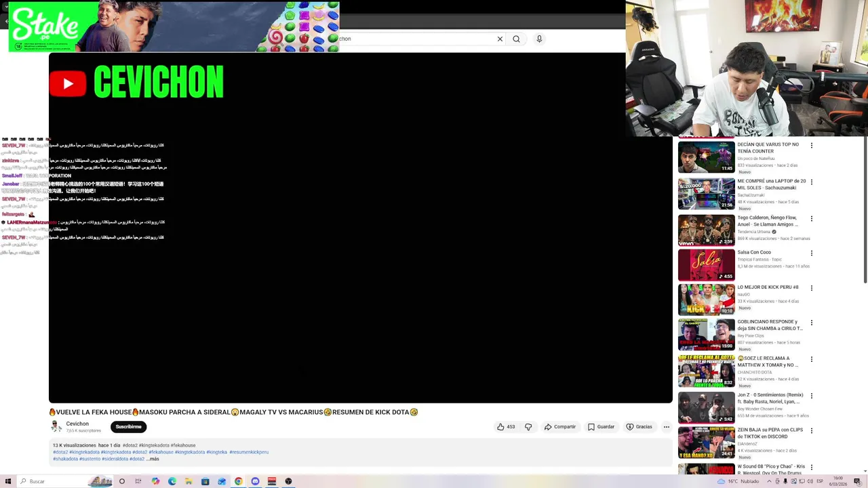Image resolution: width=868 pixels, height=488 pixels.
Task: Click the Stake banner advertisement
Action: [x=174, y=26]
